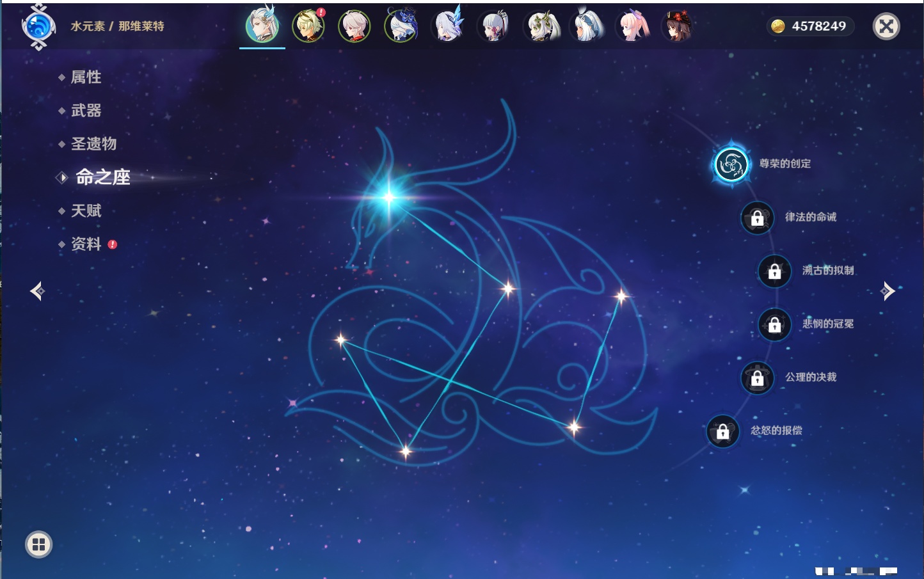Close the character screen with the X
This screenshot has width=924, height=579.
[886, 26]
